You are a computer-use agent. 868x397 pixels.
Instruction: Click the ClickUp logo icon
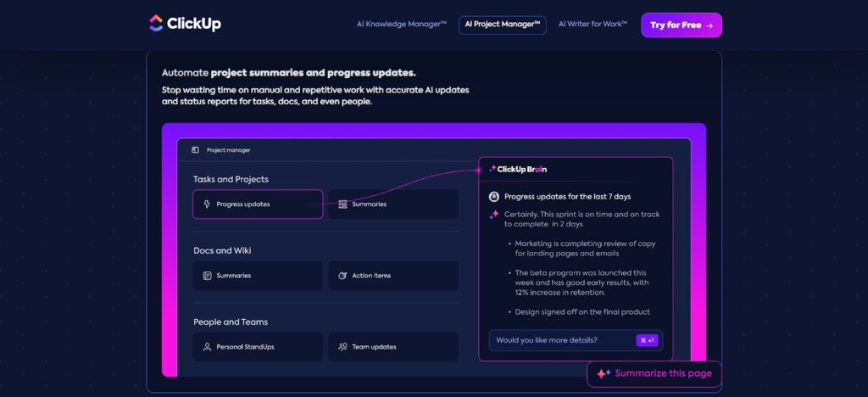[x=155, y=24]
